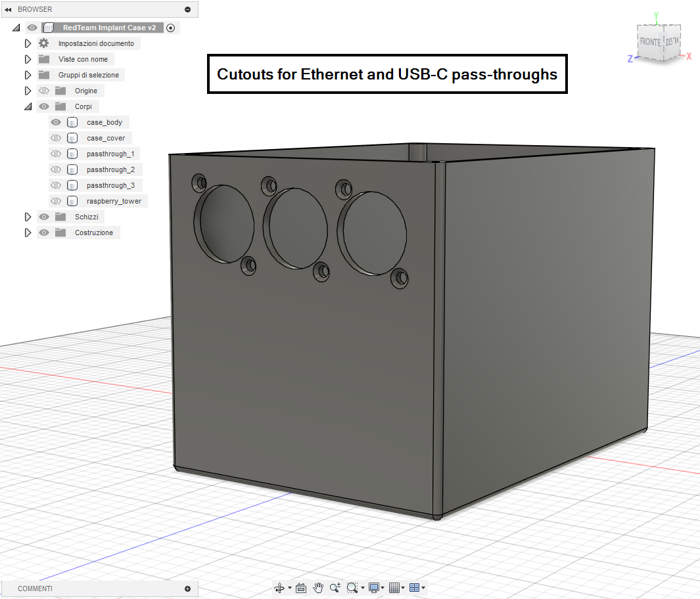Expand Impostazioni documento
Image resolution: width=700 pixels, height=599 pixels.
pyautogui.click(x=28, y=43)
